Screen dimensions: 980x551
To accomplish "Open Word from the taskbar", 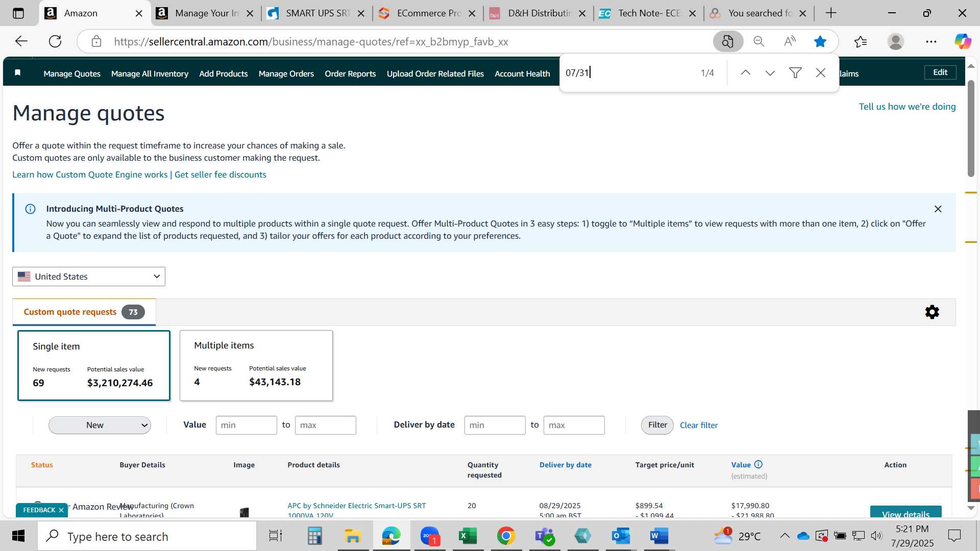I will click(x=659, y=536).
